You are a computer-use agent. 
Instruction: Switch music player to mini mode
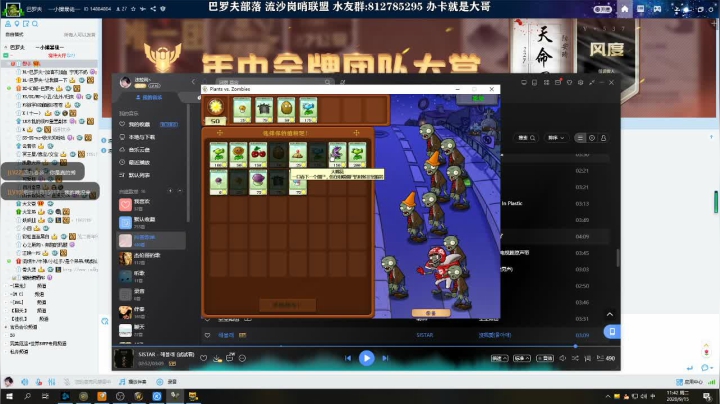point(592,83)
